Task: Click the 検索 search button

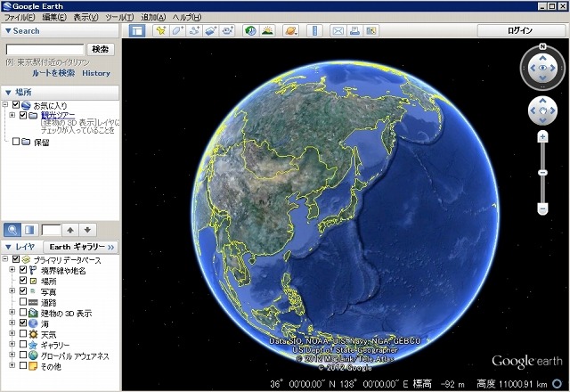Action: click(101, 49)
